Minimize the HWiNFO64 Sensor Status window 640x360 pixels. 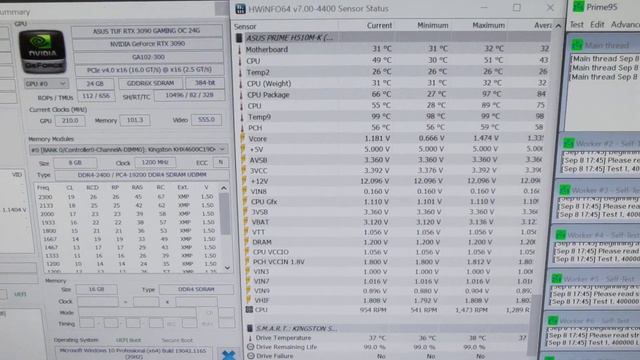[484, 8]
